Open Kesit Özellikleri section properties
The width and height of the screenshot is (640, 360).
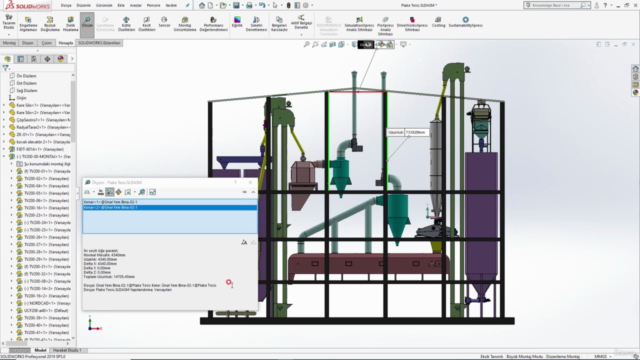click(x=147, y=24)
